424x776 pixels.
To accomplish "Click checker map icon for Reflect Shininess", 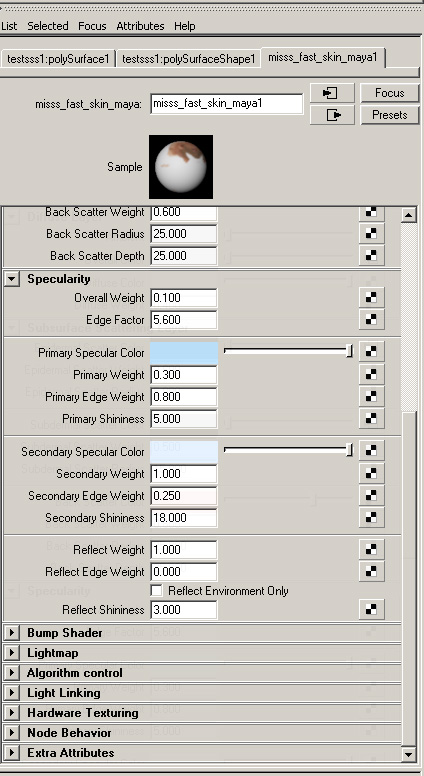I will (372, 610).
